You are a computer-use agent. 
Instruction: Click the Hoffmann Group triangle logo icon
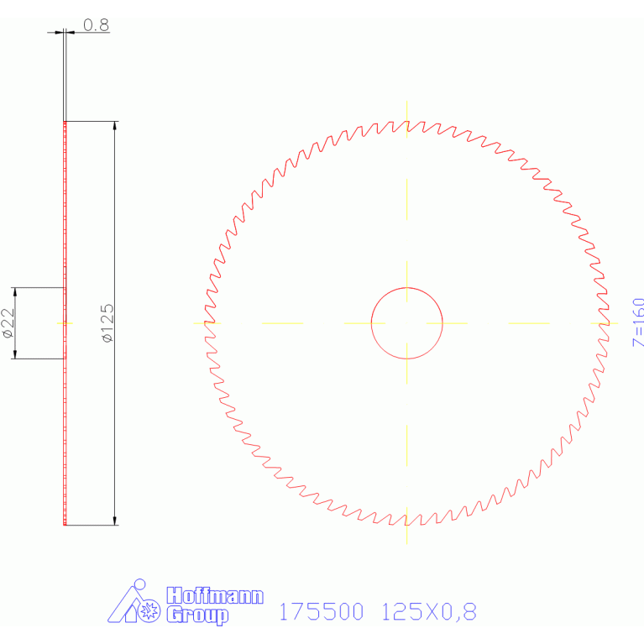coord(134,601)
